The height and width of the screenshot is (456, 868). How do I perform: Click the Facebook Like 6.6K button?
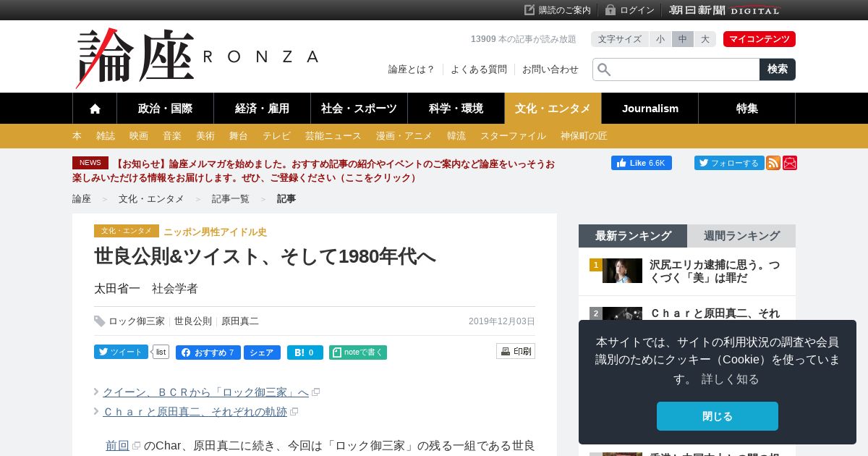point(642,163)
